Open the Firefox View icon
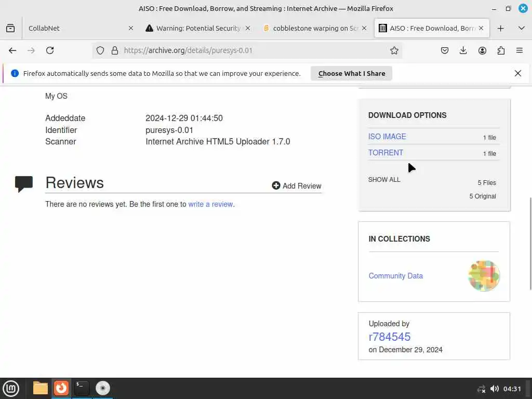Viewport: 532px width, 399px height. (10, 28)
